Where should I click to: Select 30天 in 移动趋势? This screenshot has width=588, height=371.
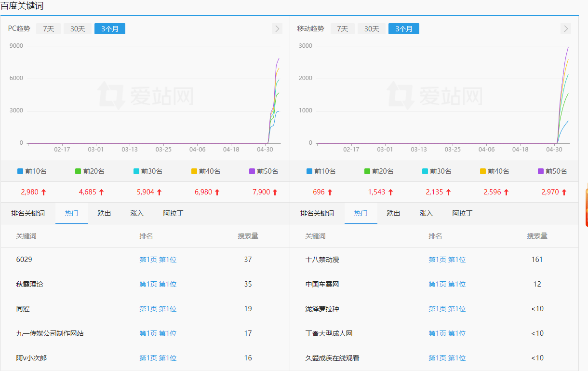pyautogui.click(x=372, y=28)
